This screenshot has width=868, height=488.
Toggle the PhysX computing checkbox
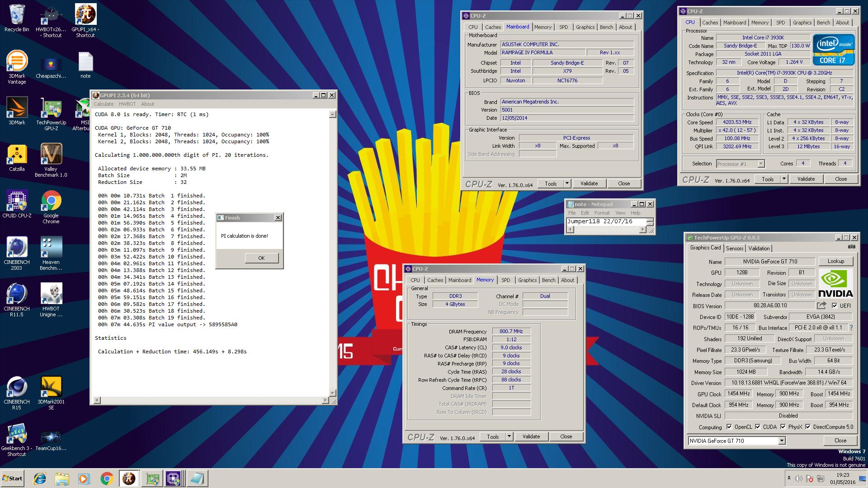click(x=783, y=427)
